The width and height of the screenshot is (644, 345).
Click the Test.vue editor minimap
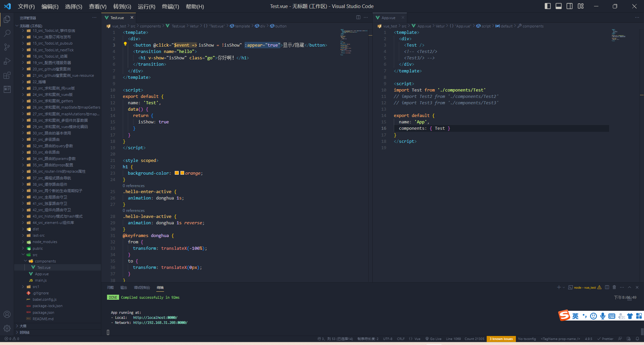pos(354,42)
